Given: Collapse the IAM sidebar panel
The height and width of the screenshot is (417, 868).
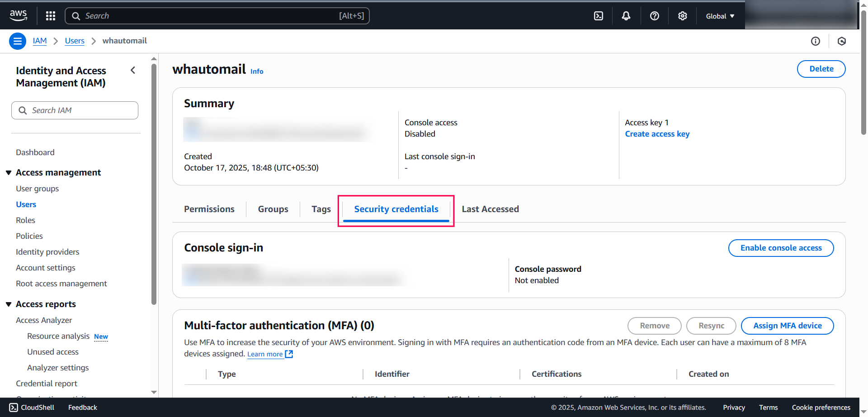Looking at the screenshot, I should 133,70.
